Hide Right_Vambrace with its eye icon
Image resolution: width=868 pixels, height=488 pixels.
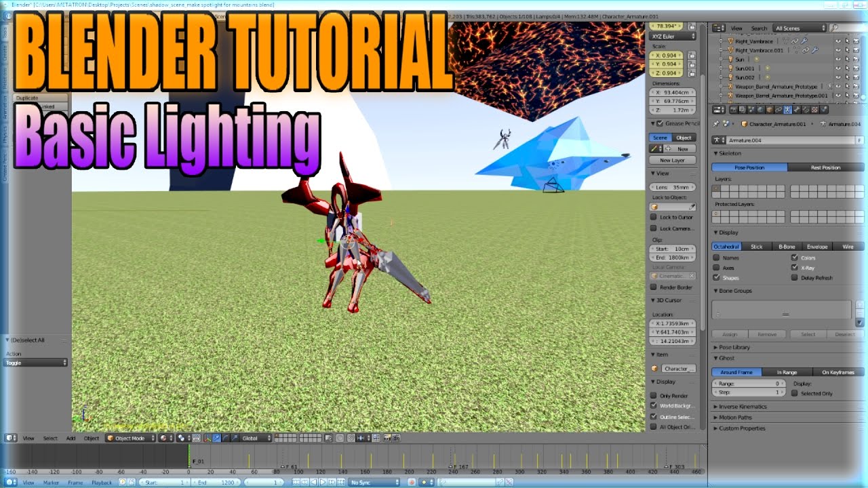coord(838,41)
